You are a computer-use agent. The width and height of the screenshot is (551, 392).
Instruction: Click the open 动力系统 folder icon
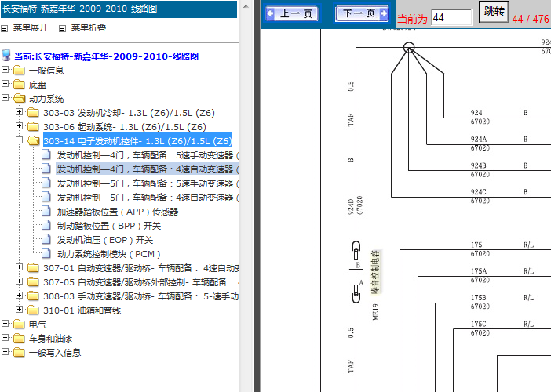click(x=20, y=99)
